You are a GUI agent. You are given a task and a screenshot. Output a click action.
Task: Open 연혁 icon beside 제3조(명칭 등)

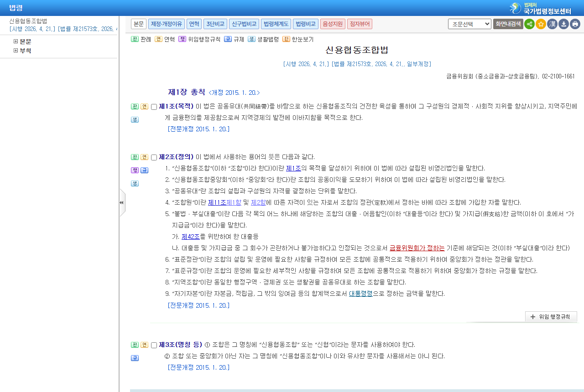144,345
